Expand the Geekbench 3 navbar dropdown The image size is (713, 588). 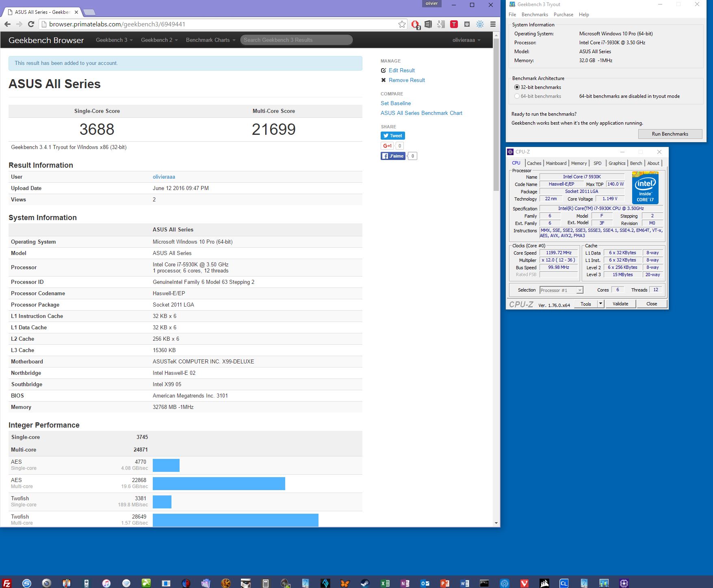pyautogui.click(x=114, y=40)
